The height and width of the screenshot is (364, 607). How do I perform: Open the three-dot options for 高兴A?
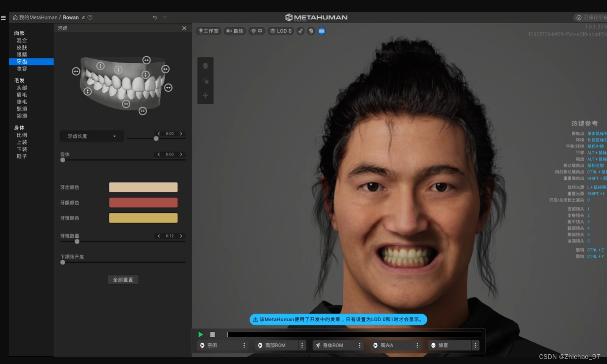(x=417, y=345)
